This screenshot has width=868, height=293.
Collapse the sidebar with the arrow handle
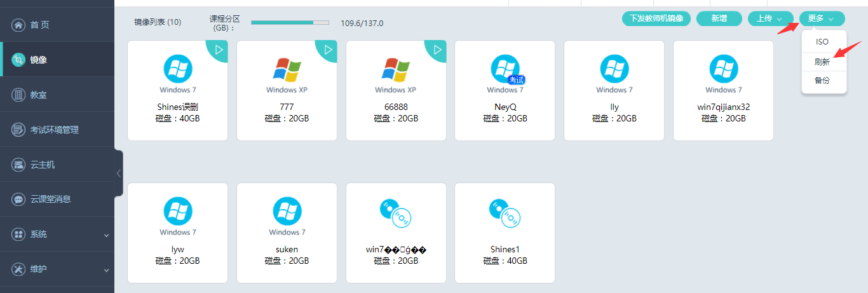tap(118, 173)
